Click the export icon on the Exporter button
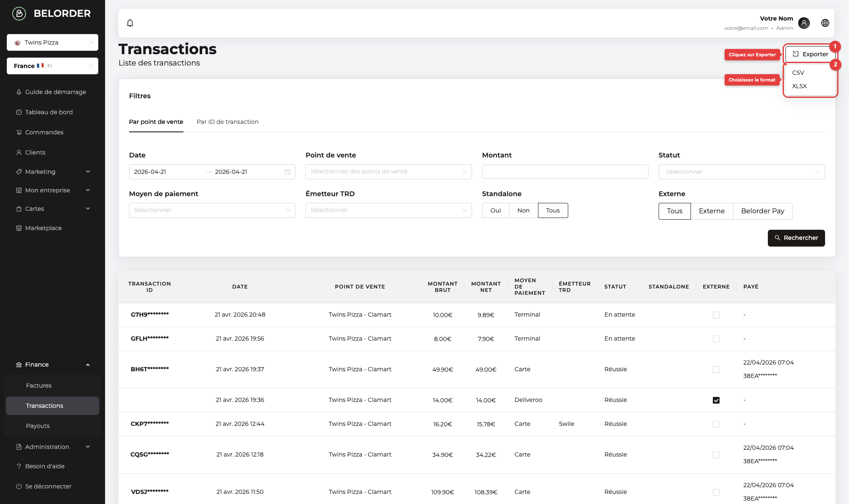Image resolution: width=849 pixels, height=504 pixels. click(x=796, y=54)
